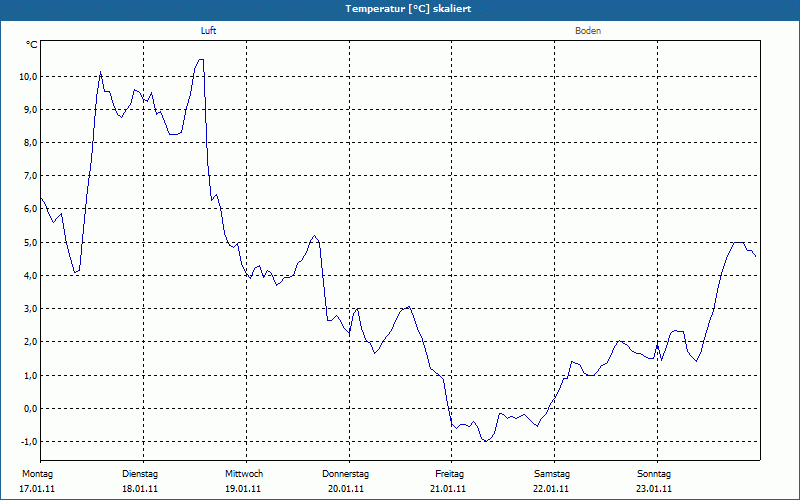Click the 'Dienstag' day label
The width and height of the screenshot is (800, 500).
click(x=140, y=474)
